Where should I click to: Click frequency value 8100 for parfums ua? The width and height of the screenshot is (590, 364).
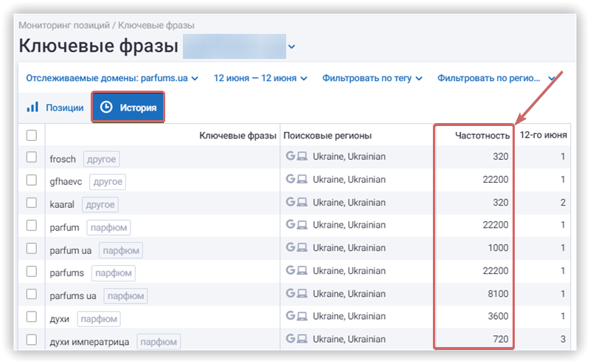coord(499,294)
